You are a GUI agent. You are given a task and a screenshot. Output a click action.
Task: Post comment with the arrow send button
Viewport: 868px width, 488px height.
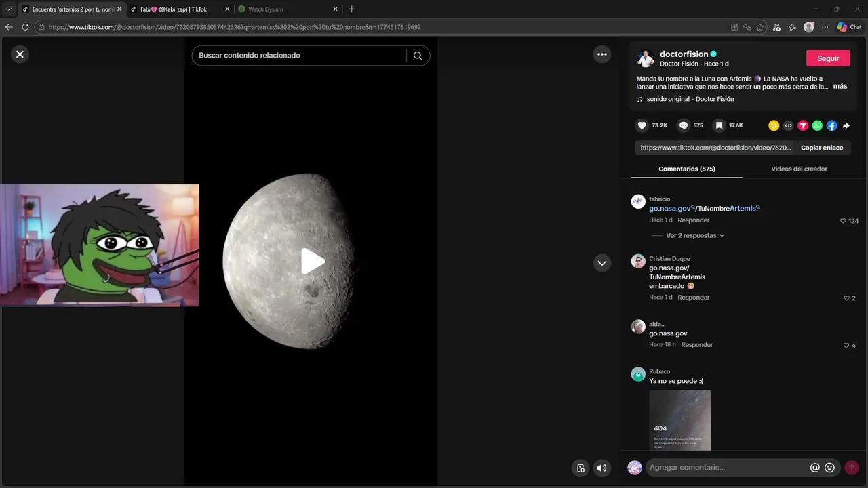pos(852,468)
